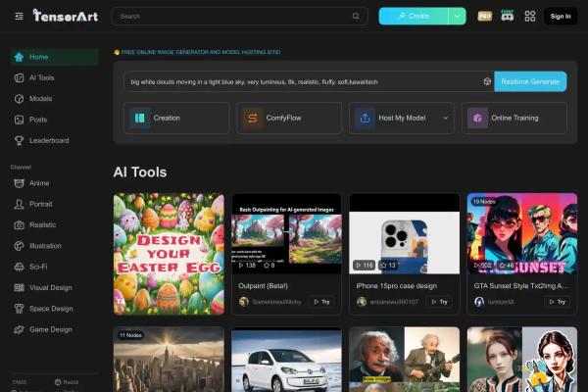
Task: Open the white Volkswagen car thumbnail
Action: (286, 360)
